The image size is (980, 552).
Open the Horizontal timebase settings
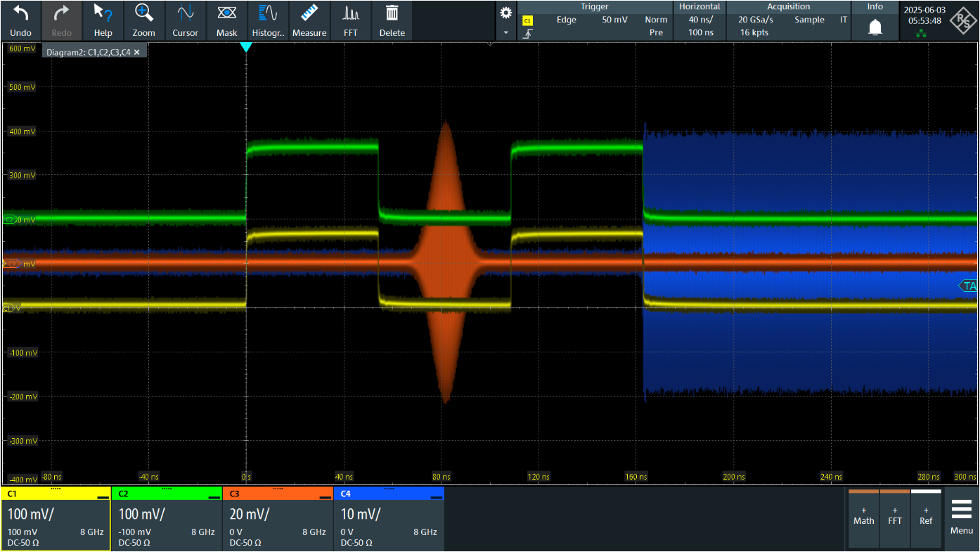pyautogui.click(x=699, y=20)
